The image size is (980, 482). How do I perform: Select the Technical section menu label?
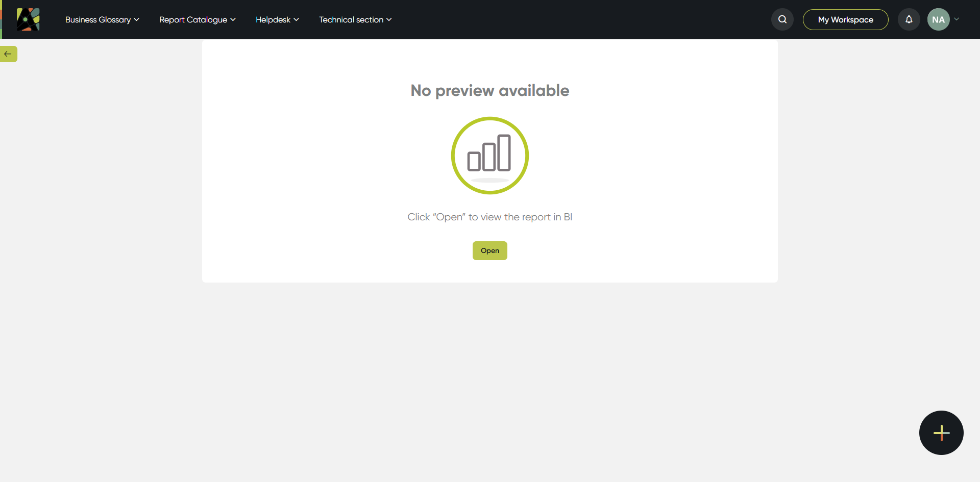click(351, 20)
